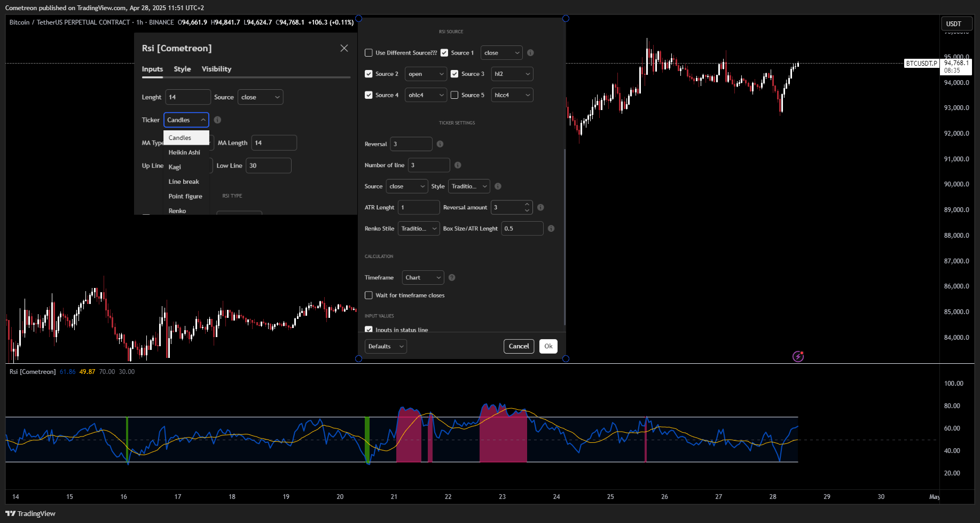Uncheck the Source 3 checkbox
The image size is (980, 523).
coord(454,74)
